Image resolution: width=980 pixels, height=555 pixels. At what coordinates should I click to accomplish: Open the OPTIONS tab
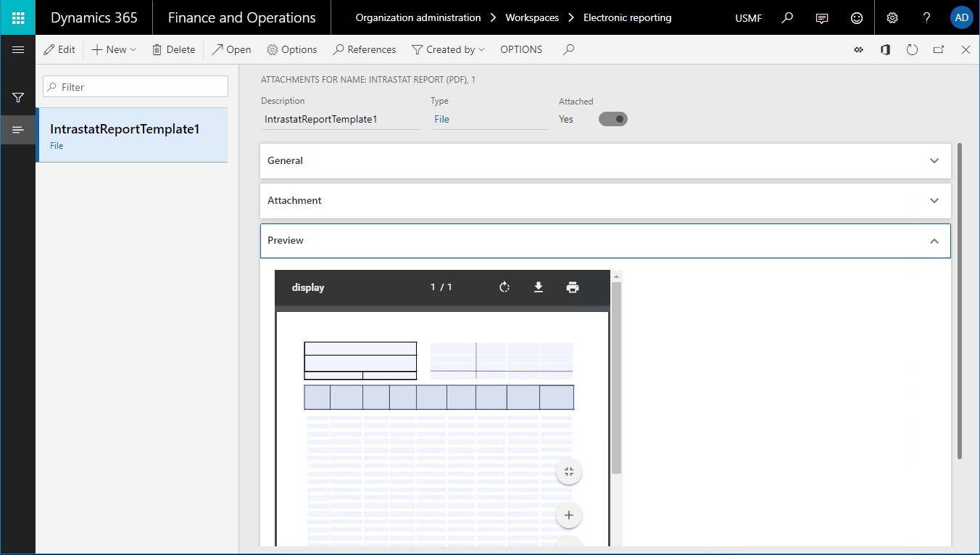(x=521, y=49)
